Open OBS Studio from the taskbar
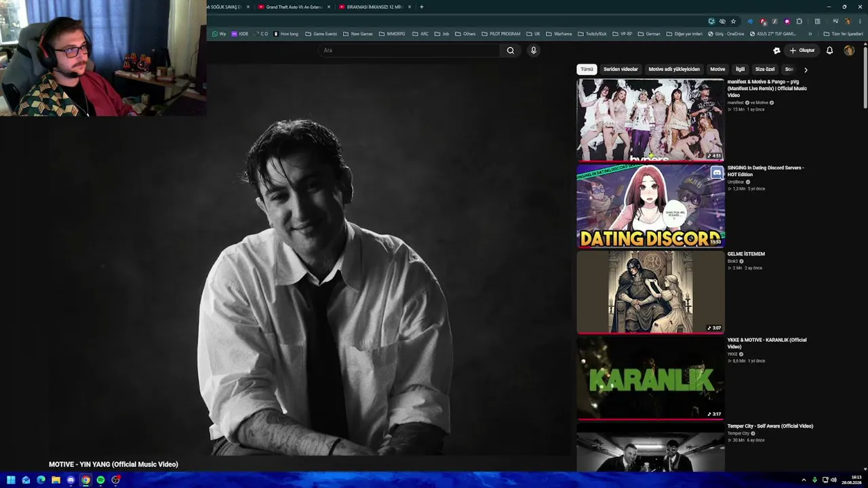Viewport: 868px width, 488px height. coord(115,480)
